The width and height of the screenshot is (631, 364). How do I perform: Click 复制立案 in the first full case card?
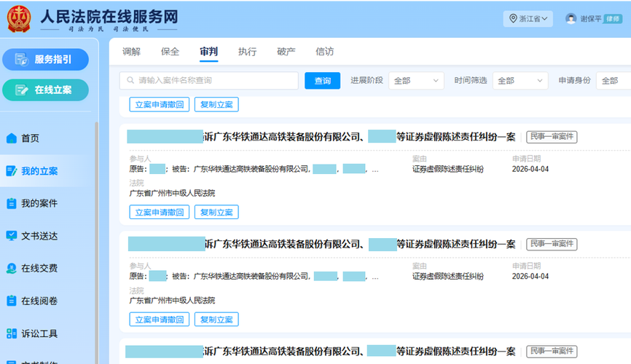click(x=216, y=212)
